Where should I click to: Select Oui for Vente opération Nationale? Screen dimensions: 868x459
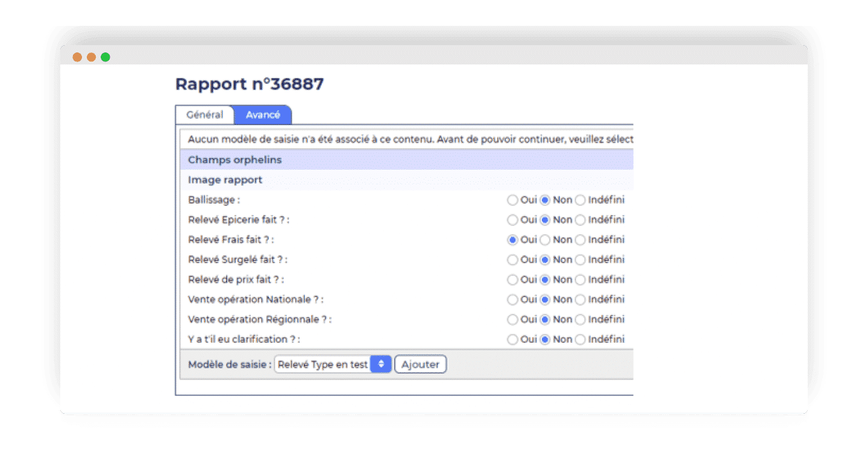pos(512,299)
